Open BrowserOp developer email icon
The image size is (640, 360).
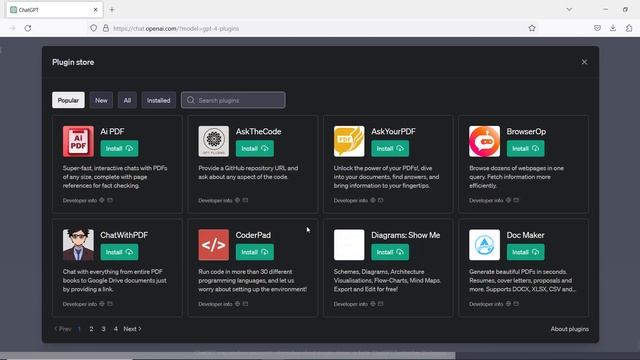(516, 200)
